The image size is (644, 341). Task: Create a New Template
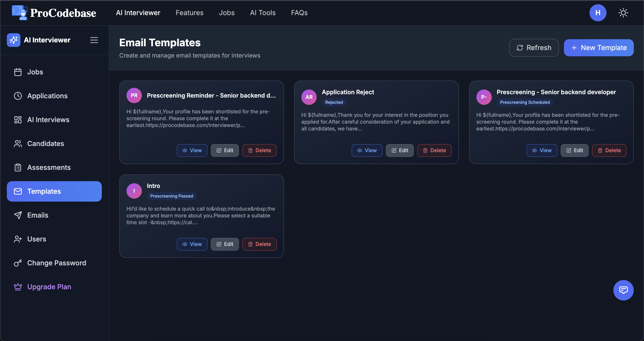coord(598,48)
